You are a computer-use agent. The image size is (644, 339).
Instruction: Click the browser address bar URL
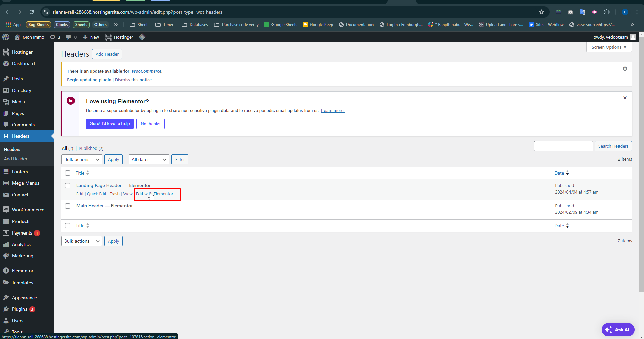click(138, 12)
